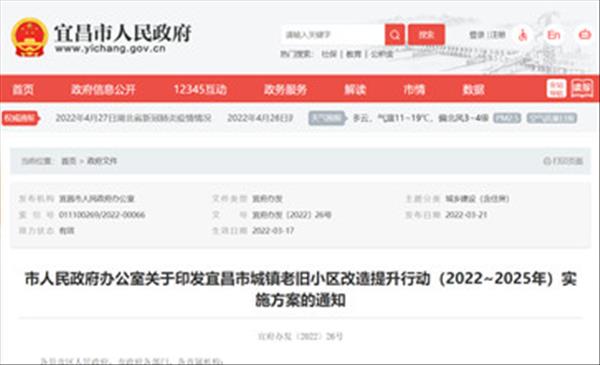Click the 宜昌市人民政府 site title
600x365 pixels.
122,33
